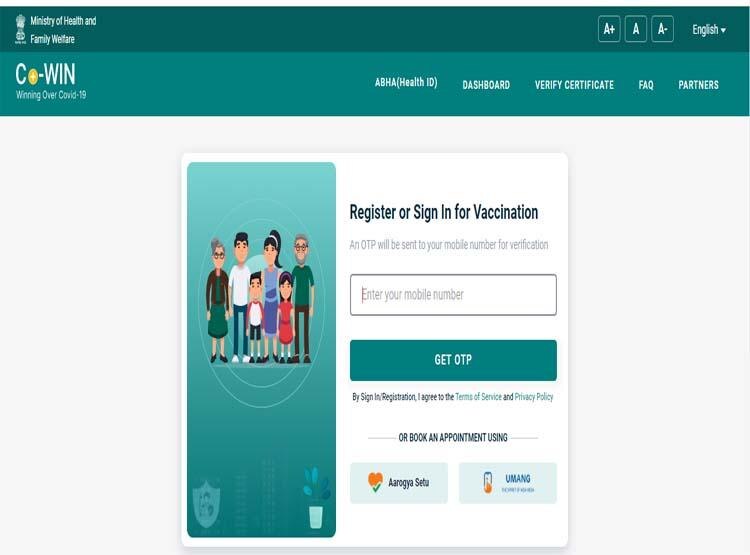Open the Privacy Policy link
Viewport: 750px width, 555px height.
tap(534, 397)
